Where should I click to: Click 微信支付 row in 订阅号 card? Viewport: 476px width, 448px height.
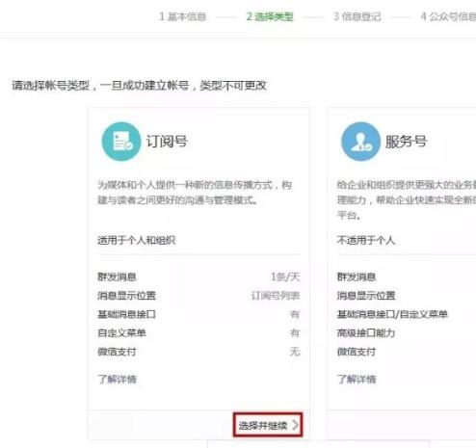[198, 352]
